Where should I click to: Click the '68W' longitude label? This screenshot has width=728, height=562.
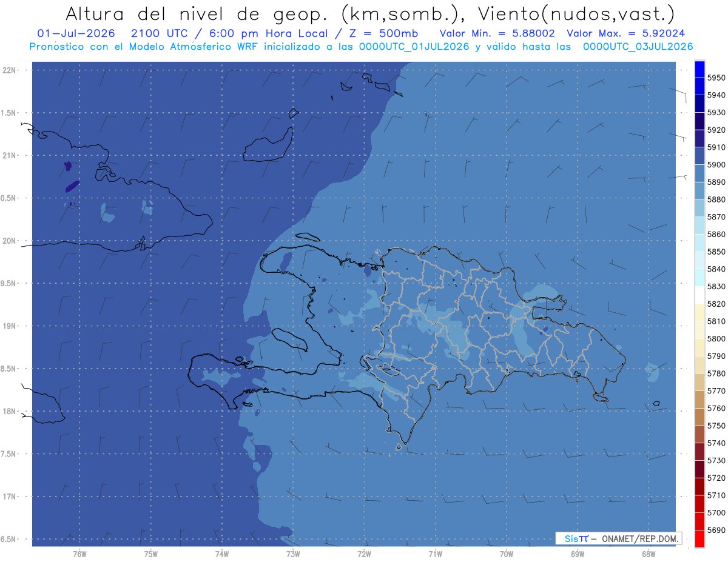(x=648, y=554)
